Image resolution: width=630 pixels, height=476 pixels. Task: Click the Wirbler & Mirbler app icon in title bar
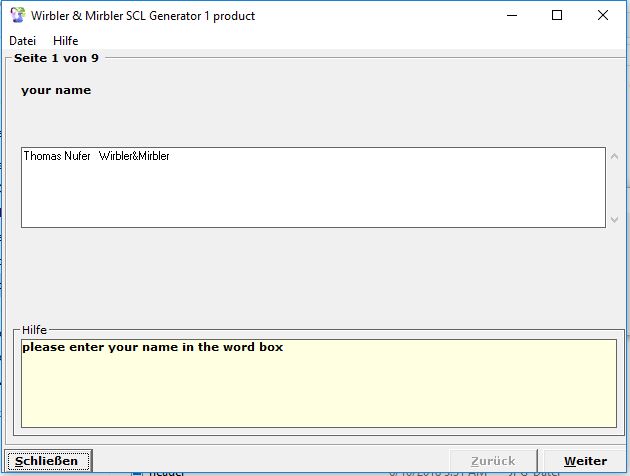tap(17, 15)
